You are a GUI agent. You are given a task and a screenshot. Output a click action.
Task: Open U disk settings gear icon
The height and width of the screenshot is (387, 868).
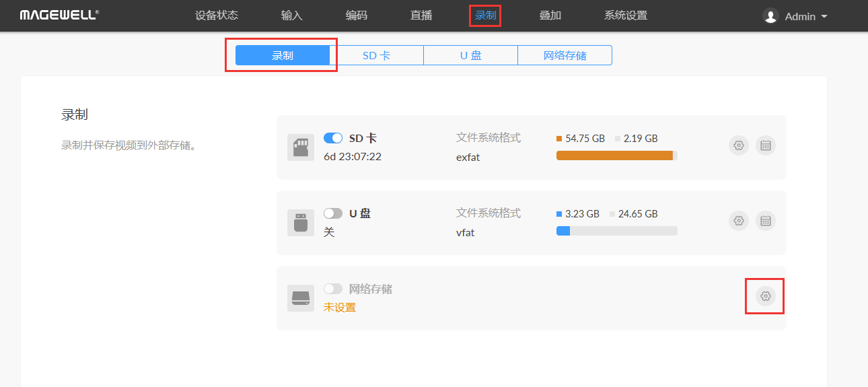[739, 221]
